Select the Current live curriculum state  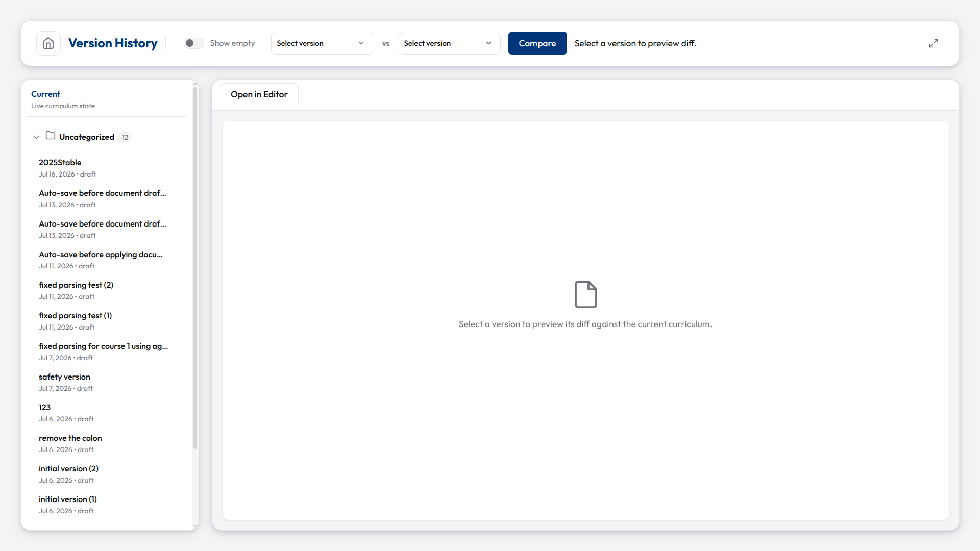pos(106,99)
